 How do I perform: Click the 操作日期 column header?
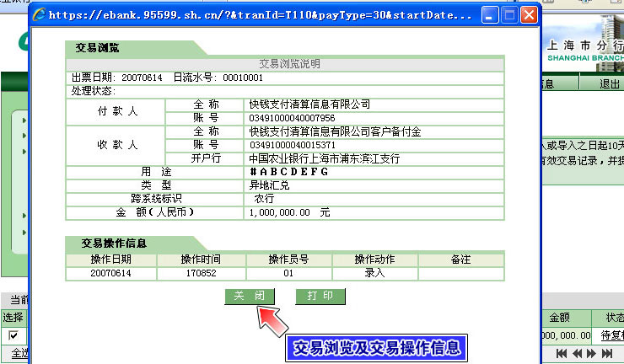pyautogui.click(x=111, y=260)
